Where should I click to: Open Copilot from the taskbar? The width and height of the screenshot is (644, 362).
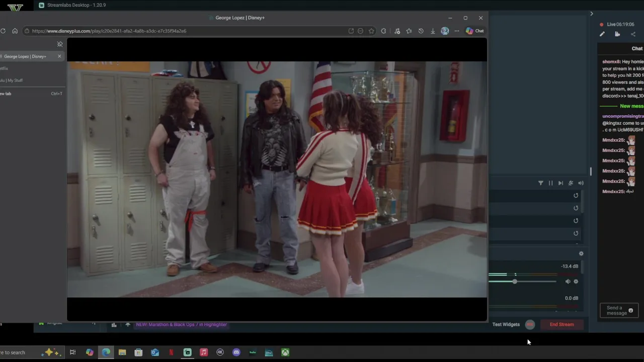pos(90,352)
